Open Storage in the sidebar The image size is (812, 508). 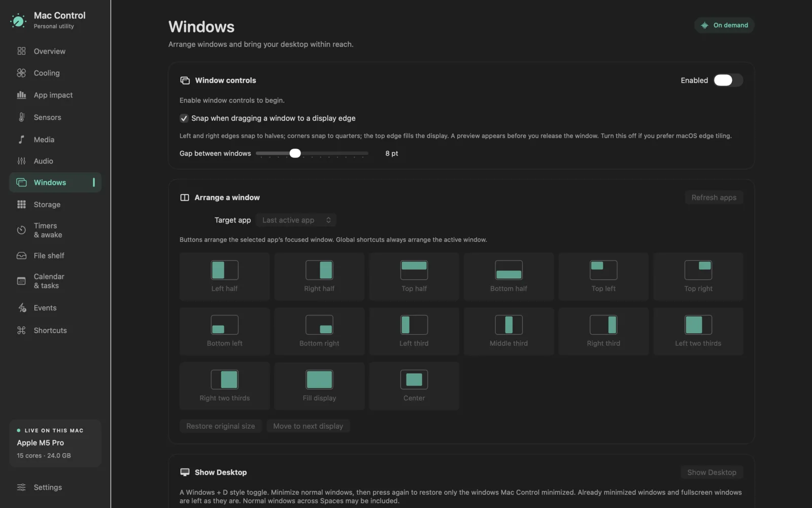55,205
